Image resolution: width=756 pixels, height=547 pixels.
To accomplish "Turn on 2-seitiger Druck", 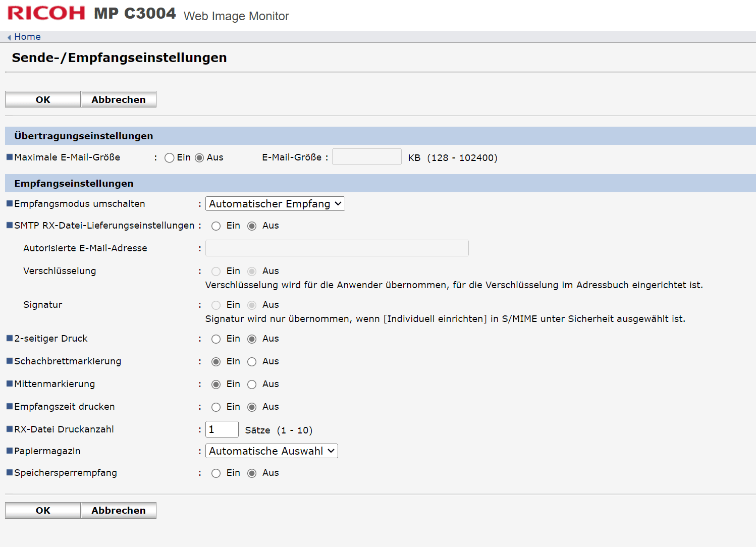I will (x=216, y=339).
